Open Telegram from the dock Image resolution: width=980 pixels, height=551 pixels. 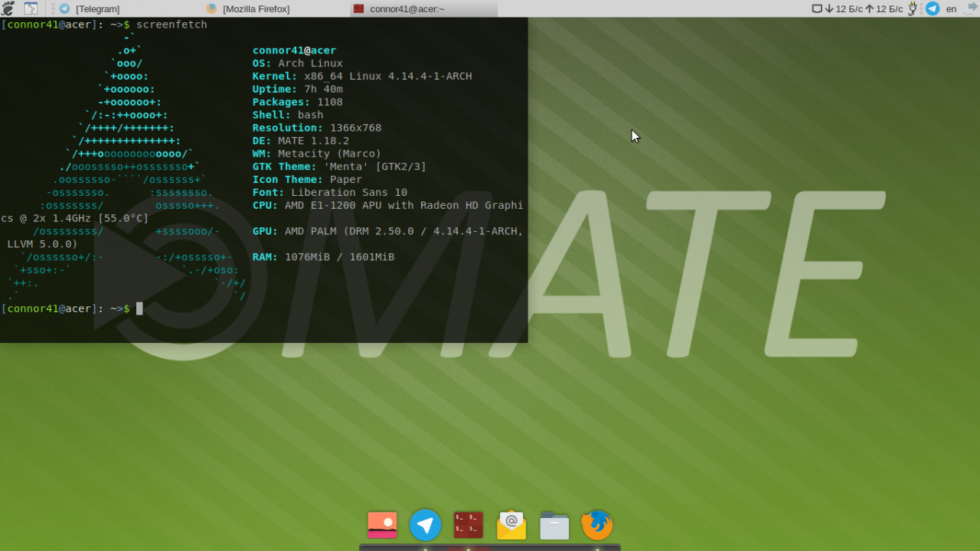point(425,525)
